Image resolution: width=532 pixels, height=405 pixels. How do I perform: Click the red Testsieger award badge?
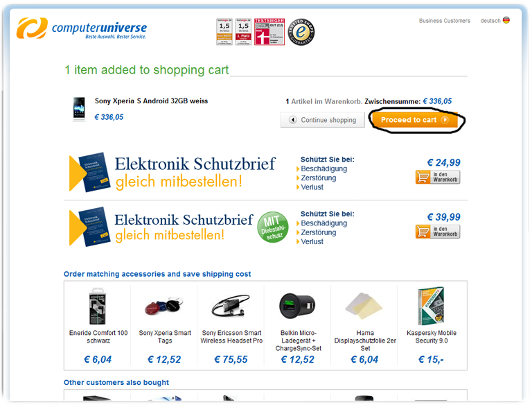click(269, 32)
